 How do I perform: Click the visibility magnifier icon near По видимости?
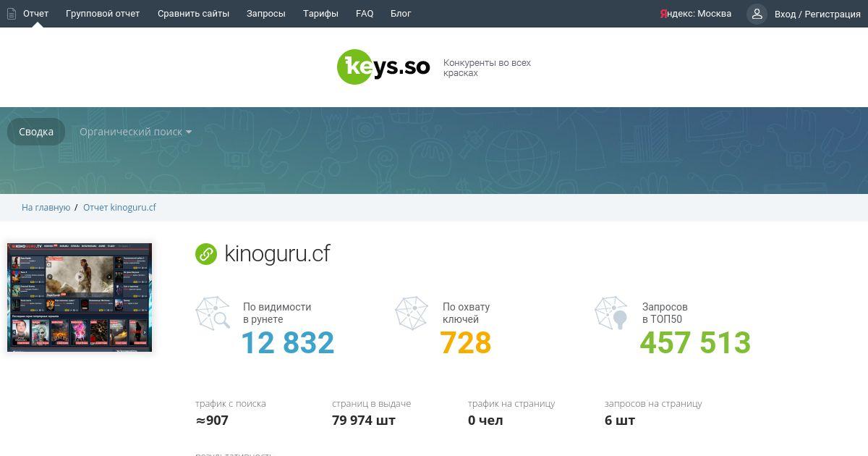(x=213, y=314)
